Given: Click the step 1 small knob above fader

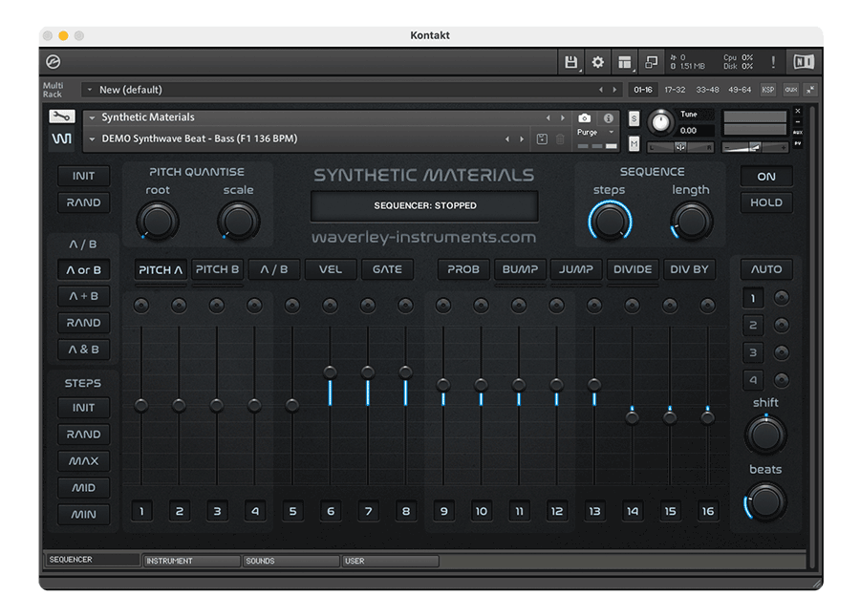Looking at the screenshot, I should coord(141,306).
